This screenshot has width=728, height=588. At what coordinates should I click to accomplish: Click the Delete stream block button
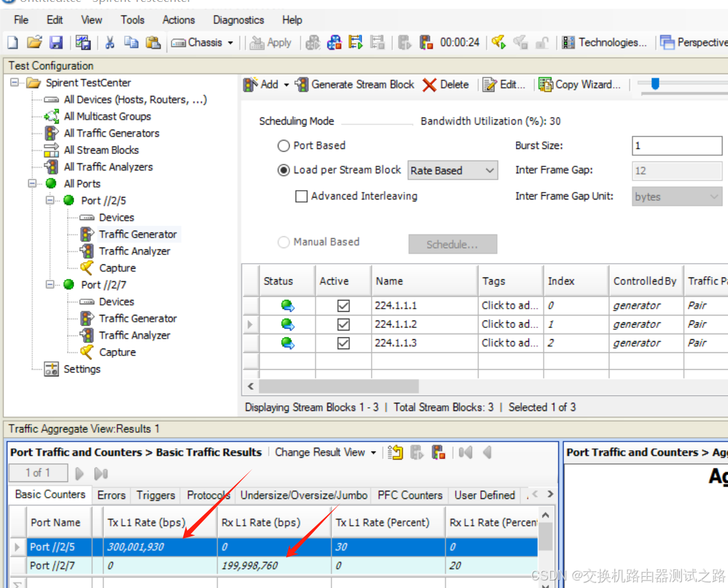point(446,85)
